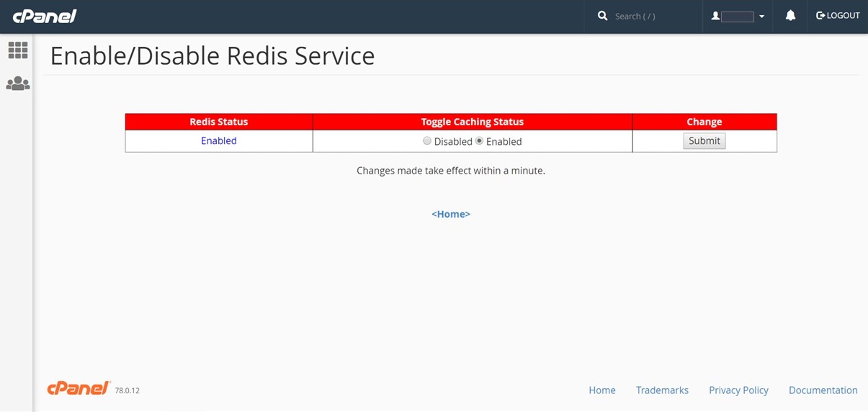Viewport: 868px width, 412px height.
Task: Click the Enabled Redis status text
Action: point(219,141)
